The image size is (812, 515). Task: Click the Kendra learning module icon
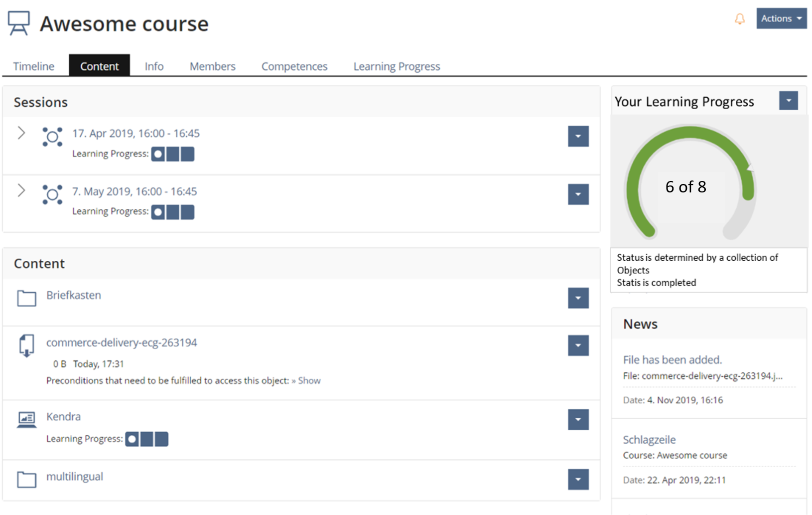click(x=26, y=419)
